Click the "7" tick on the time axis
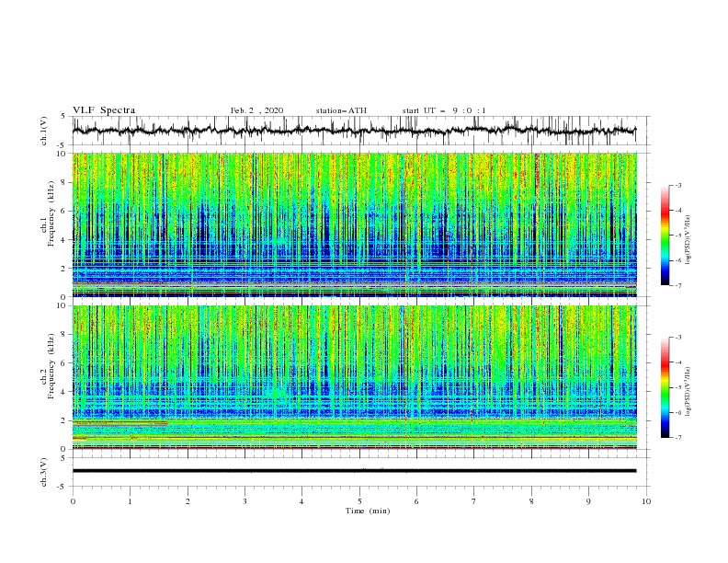The height and width of the screenshot is (563, 728). [x=474, y=501]
